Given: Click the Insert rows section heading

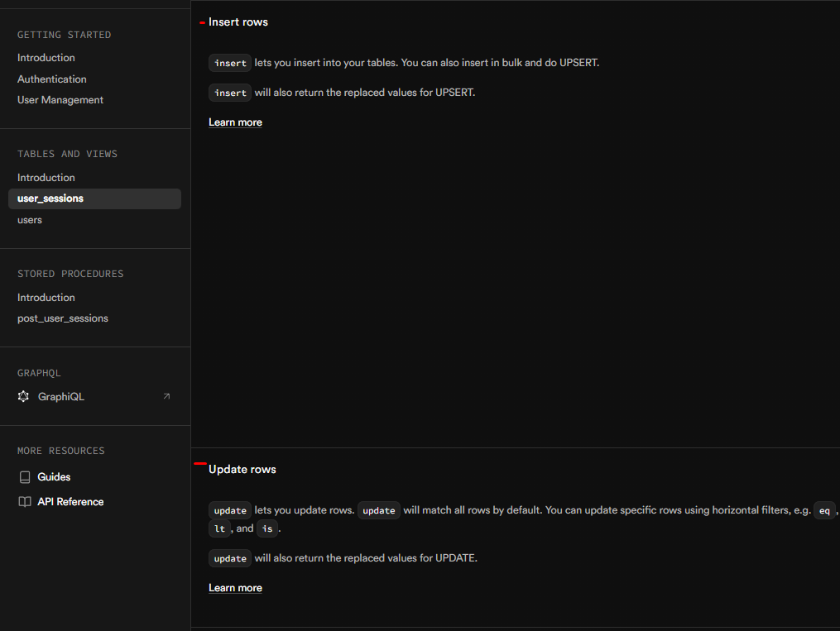Looking at the screenshot, I should click(238, 22).
